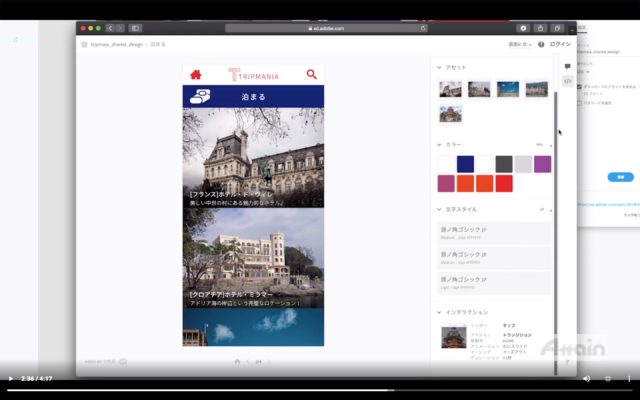
Task: Click the blue button in right panel
Action: tap(620, 177)
